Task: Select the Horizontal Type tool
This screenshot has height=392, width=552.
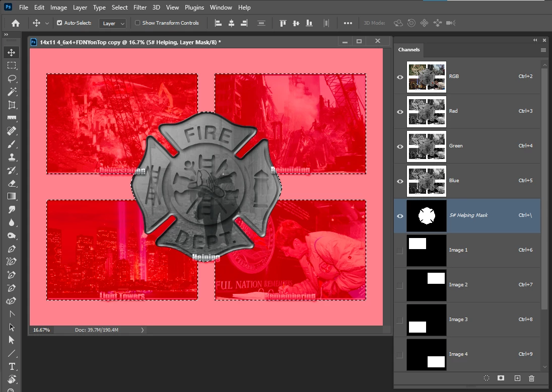Action: coord(11,366)
